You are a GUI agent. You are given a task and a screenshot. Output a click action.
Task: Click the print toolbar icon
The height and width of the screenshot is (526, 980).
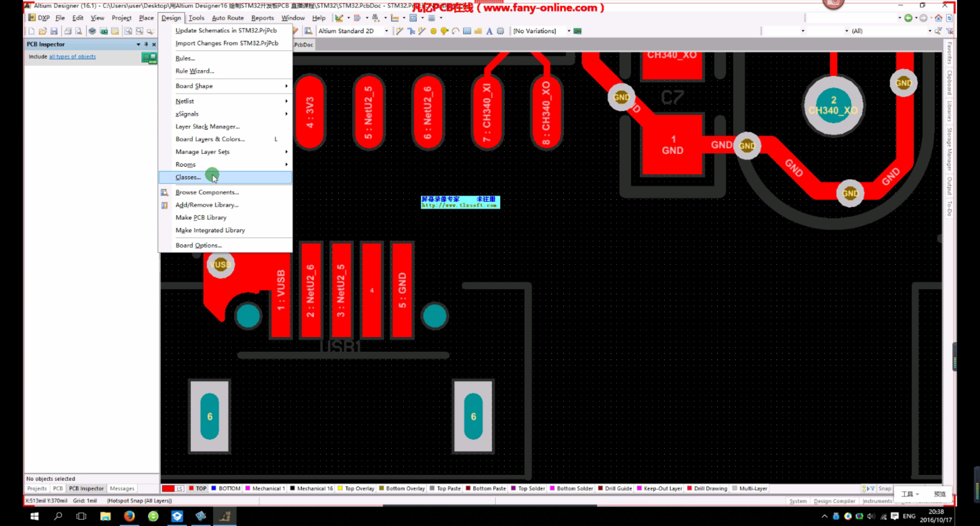pyautogui.click(x=68, y=31)
